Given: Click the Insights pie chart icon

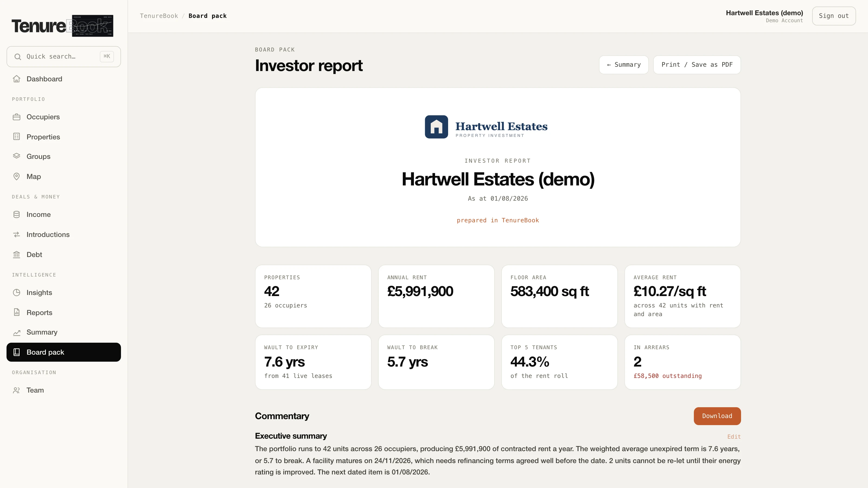Looking at the screenshot, I should pyautogui.click(x=17, y=293).
